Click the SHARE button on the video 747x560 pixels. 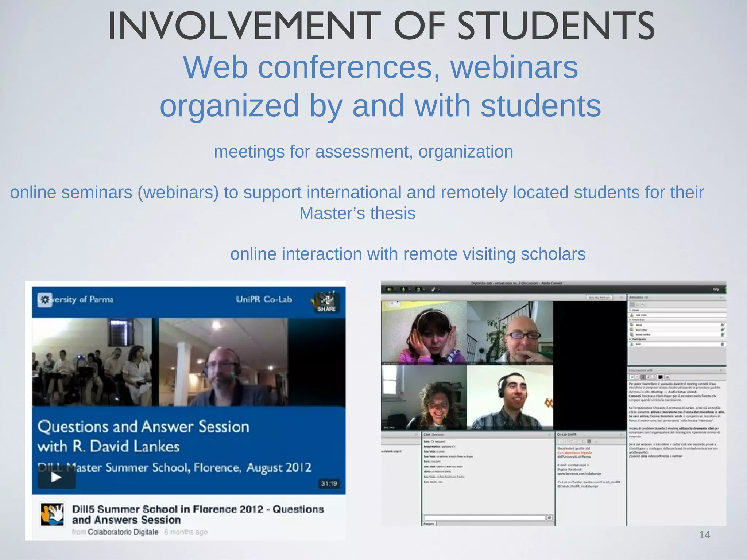[327, 302]
